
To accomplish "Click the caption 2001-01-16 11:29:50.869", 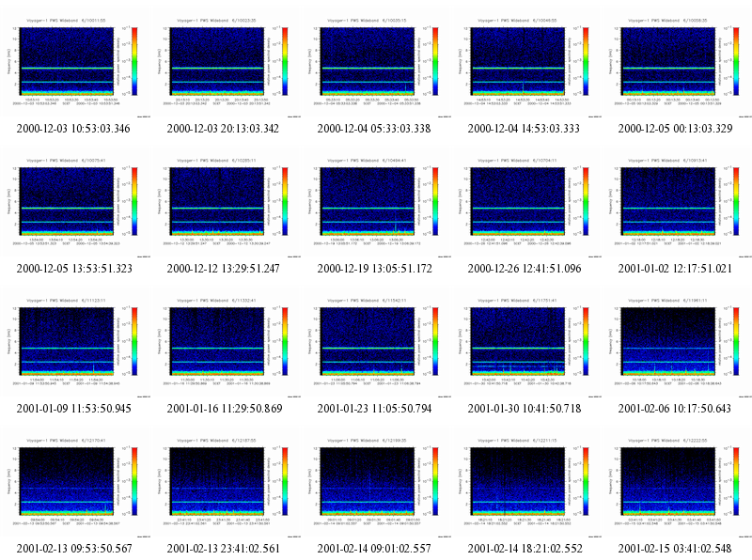I will tap(225, 409).
